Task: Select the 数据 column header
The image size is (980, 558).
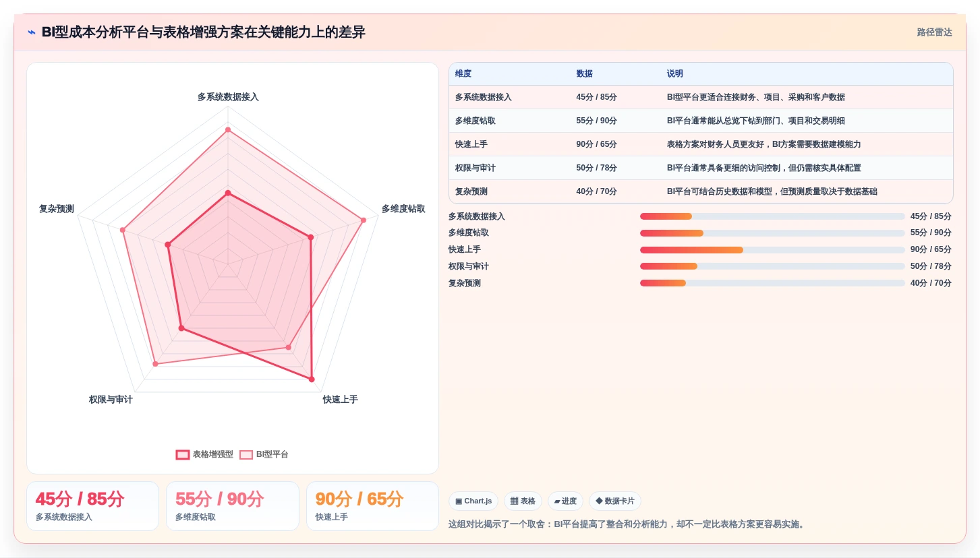Action: (x=585, y=74)
